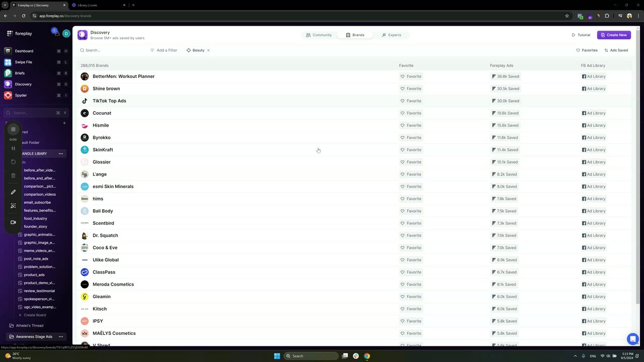Open the BetterMen: Workout Planner brand
Screen dimensions: 644x362
123,76
